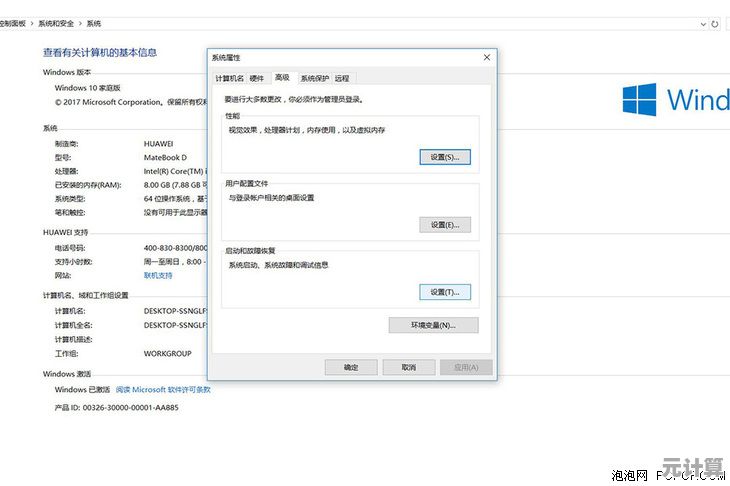Read the Microsoft 软件许可条款 link

[162, 389]
